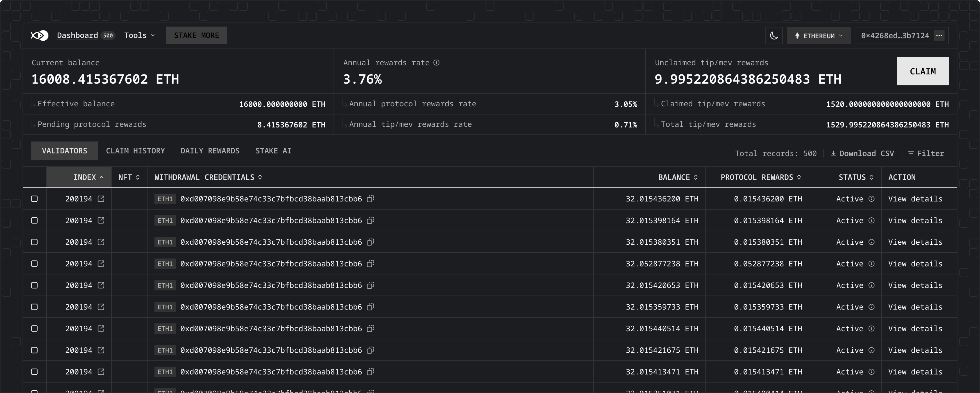
Task: Open the DAILY REWARDS tab
Action: tap(210, 150)
